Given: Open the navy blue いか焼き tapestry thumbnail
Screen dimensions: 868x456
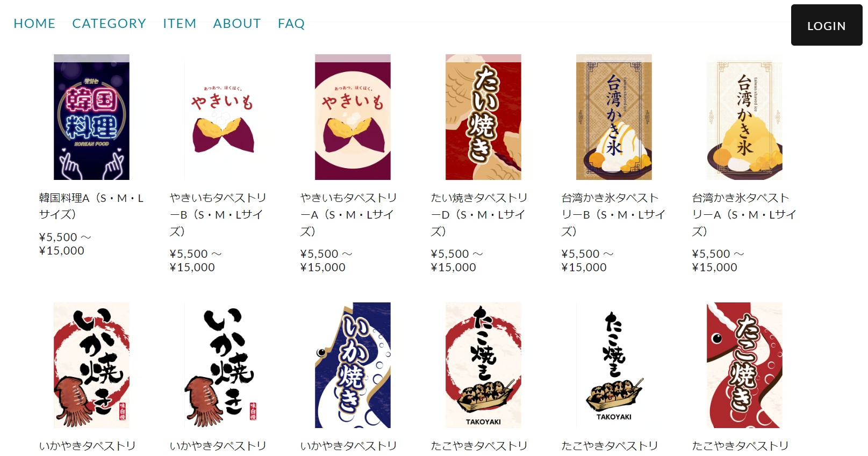Looking at the screenshot, I should click(x=353, y=365).
